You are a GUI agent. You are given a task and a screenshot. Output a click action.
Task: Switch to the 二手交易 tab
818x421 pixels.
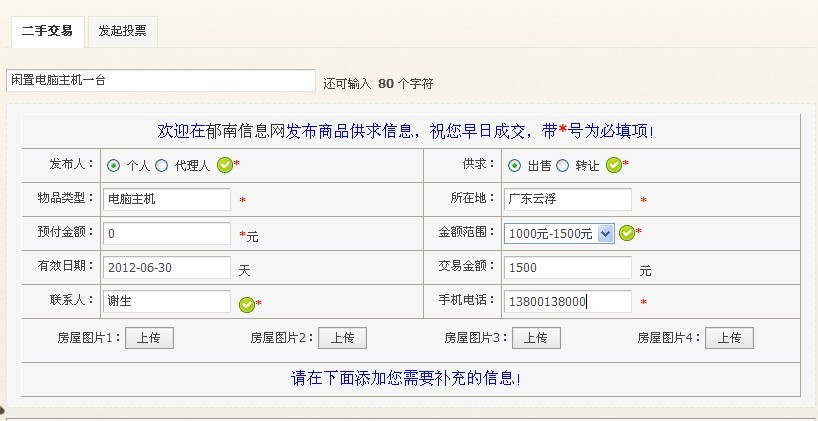click(47, 31)
